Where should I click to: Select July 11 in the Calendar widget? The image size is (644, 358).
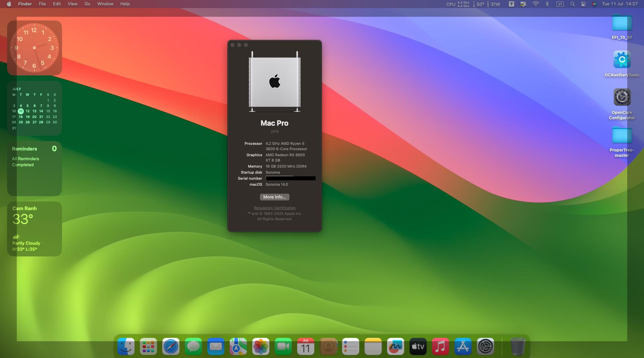[21, 111]
